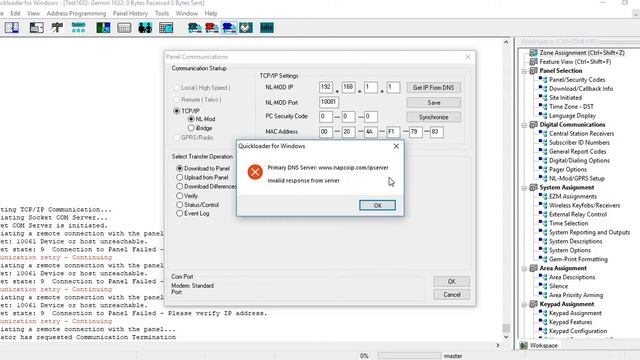This screenshot has height=360, width=640.
Task: Open the Edit menu
Action: click(15, 13)
